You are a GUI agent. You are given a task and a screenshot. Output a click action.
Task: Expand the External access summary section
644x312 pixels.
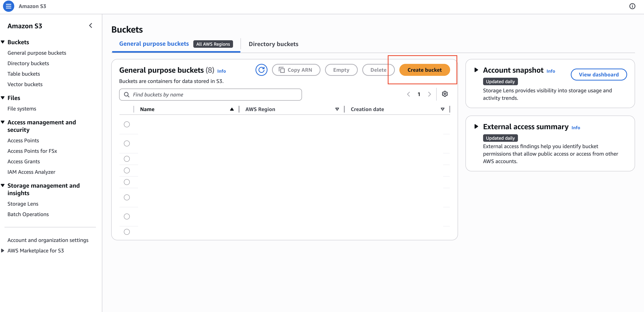click(476, 126)
